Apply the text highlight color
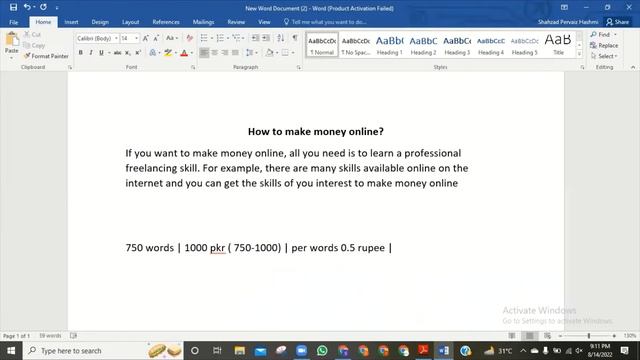Image resolution: width=640 pixels, height=360 pixels. 168,53
